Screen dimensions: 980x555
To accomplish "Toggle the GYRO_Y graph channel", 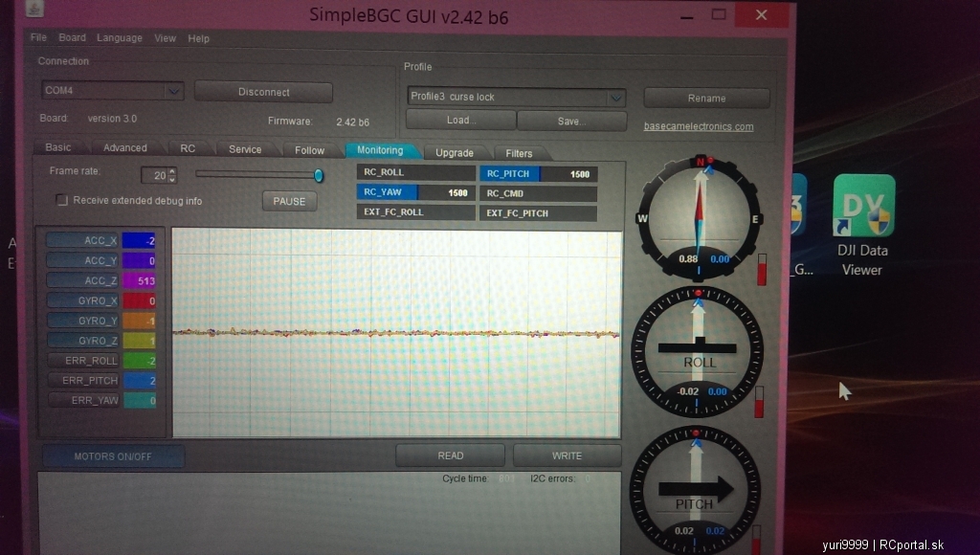I will [82, 320].
